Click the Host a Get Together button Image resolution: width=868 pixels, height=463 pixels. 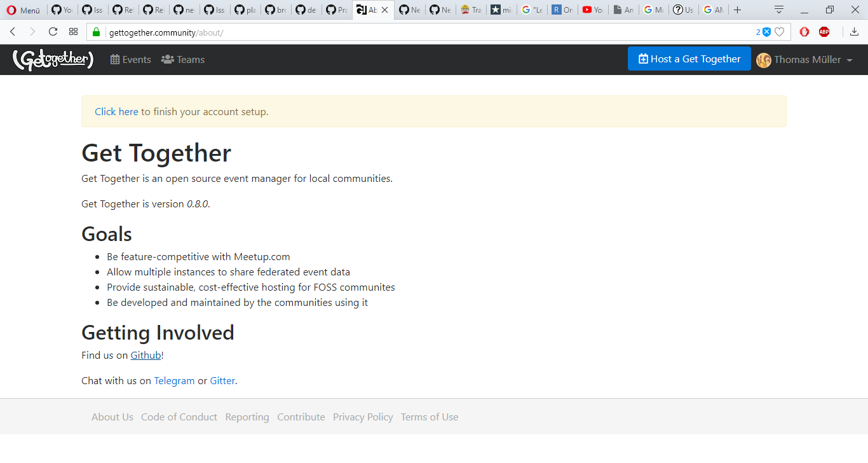click(x=689, y=59)
